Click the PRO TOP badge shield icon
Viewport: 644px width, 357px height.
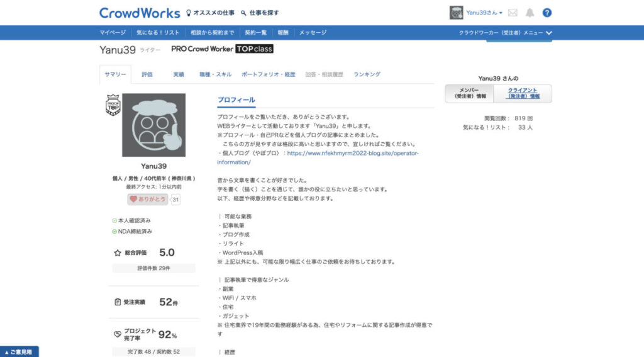pos(113,105)
